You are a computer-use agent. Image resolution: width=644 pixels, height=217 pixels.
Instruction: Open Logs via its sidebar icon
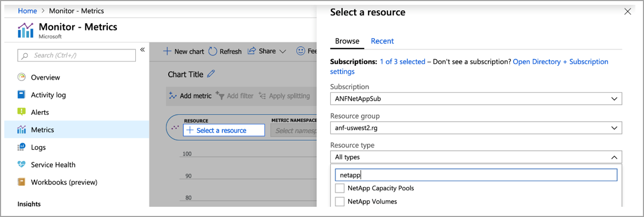click(x=22, y=147)
